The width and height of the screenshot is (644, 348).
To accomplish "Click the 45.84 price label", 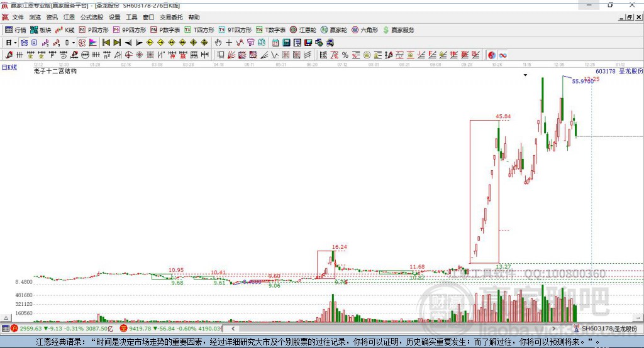I will click(x=503, y=116).
